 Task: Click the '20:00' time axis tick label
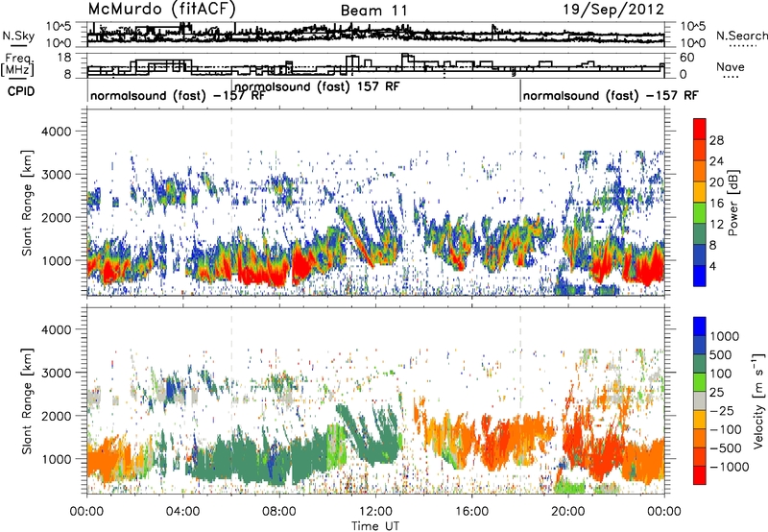(x=567, y=512)
